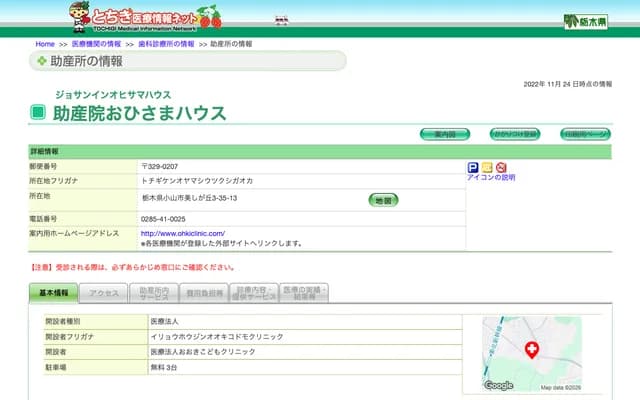640x400 pixels.
Task: Click the red 【注意】 notice text
Action: point(133,267)
